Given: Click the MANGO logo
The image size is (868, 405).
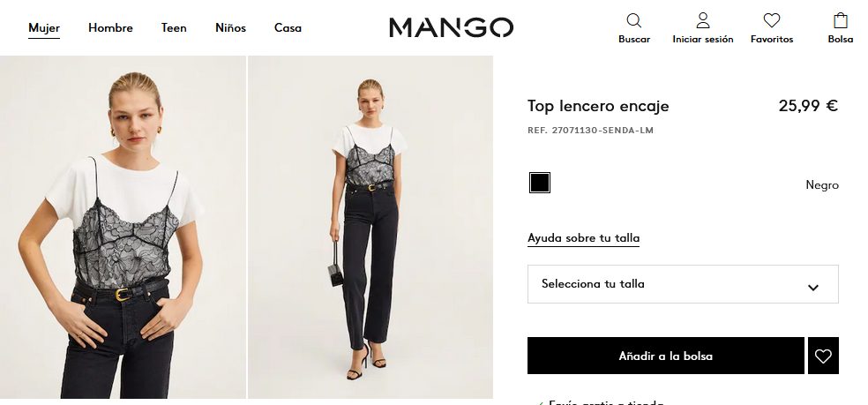Looking at the screenshot, I should [451, 27].
